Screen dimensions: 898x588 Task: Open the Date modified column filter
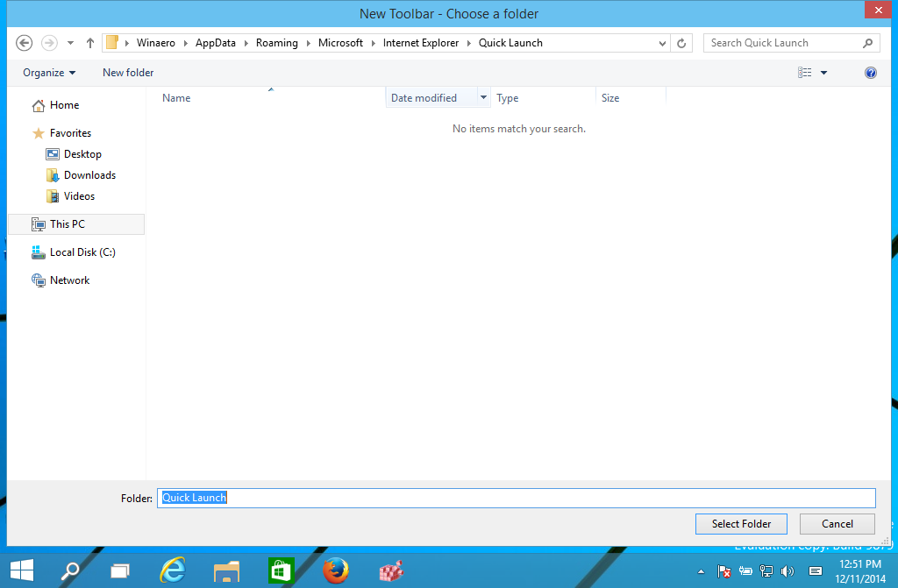[x=482, y=97]
